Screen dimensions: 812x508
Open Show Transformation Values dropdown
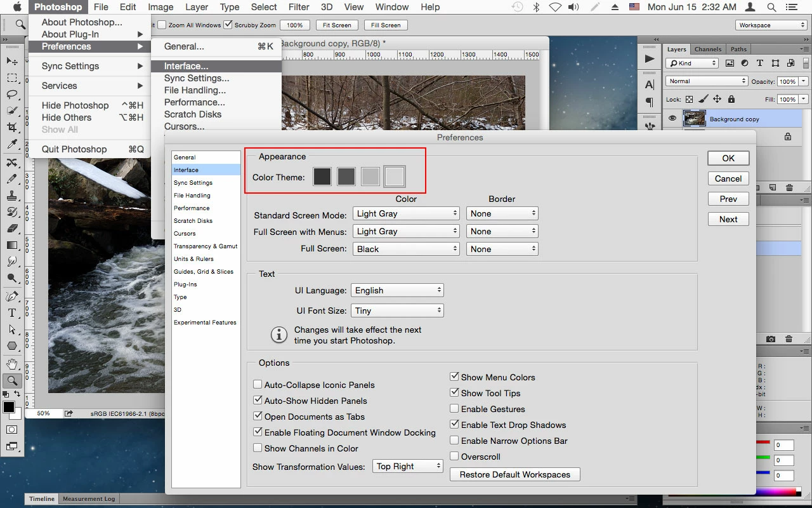[407, 467]
